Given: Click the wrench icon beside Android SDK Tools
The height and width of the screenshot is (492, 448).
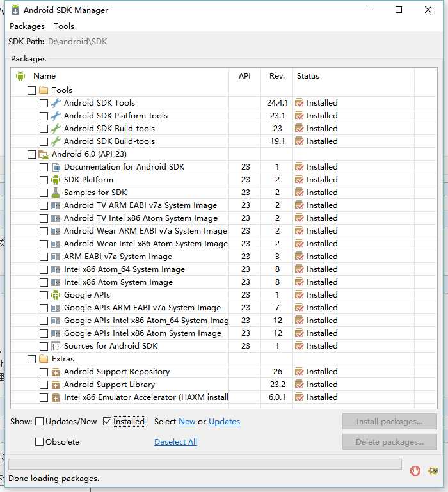Looking at the screenshot, I should coord(56,103).
